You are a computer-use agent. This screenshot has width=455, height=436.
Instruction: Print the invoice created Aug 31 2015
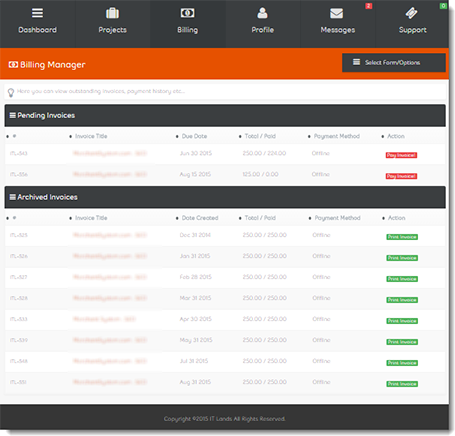pos(402,384)
